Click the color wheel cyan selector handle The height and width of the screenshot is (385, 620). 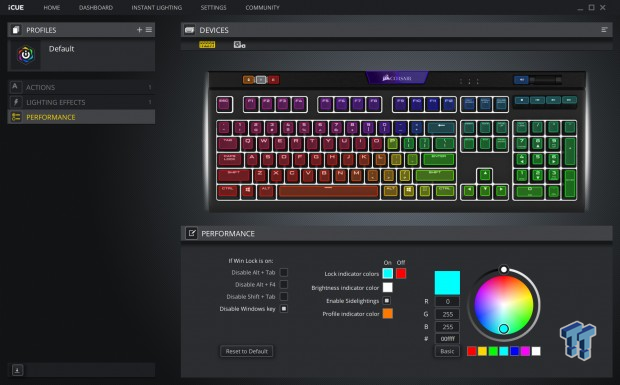pyautogui.click(x=503, y=328)
